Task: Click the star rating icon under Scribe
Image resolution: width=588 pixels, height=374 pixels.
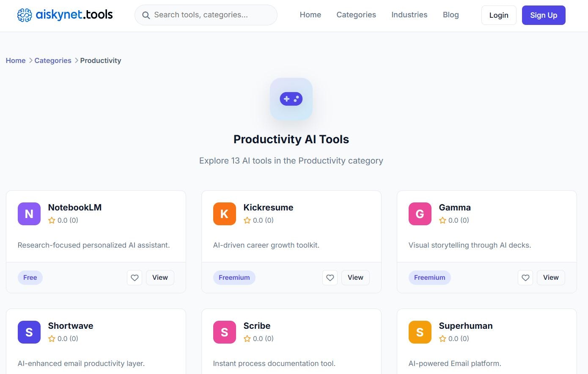Action: click(x=247, y=339)
